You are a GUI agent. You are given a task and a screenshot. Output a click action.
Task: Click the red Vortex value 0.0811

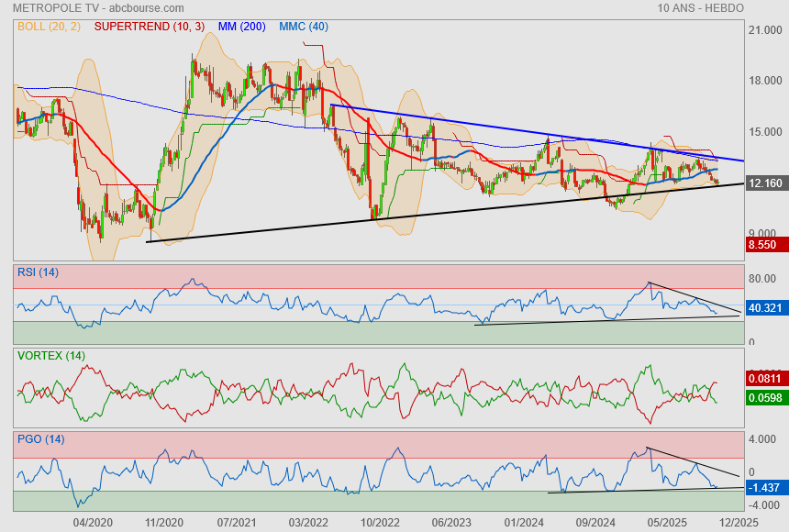[764, 377]
